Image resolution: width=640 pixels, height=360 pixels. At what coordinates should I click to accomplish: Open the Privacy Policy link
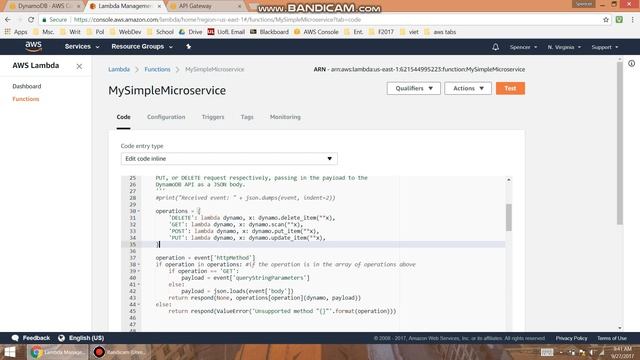pos(571,338)
